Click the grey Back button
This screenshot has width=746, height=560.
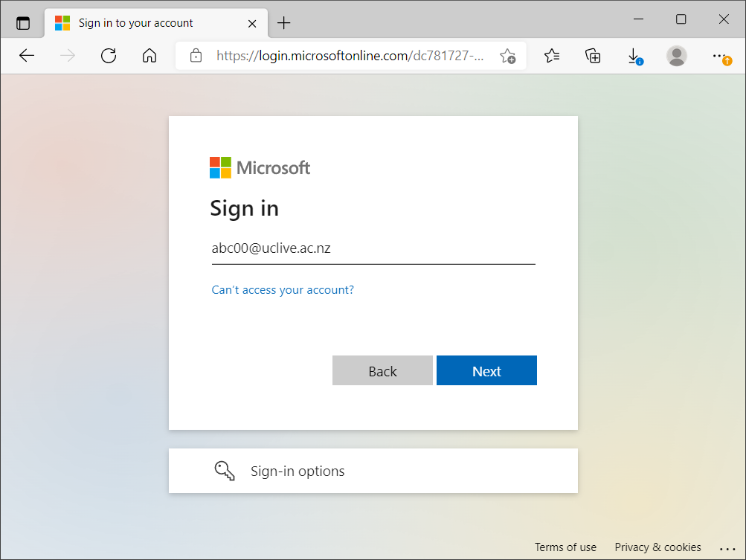382,370
